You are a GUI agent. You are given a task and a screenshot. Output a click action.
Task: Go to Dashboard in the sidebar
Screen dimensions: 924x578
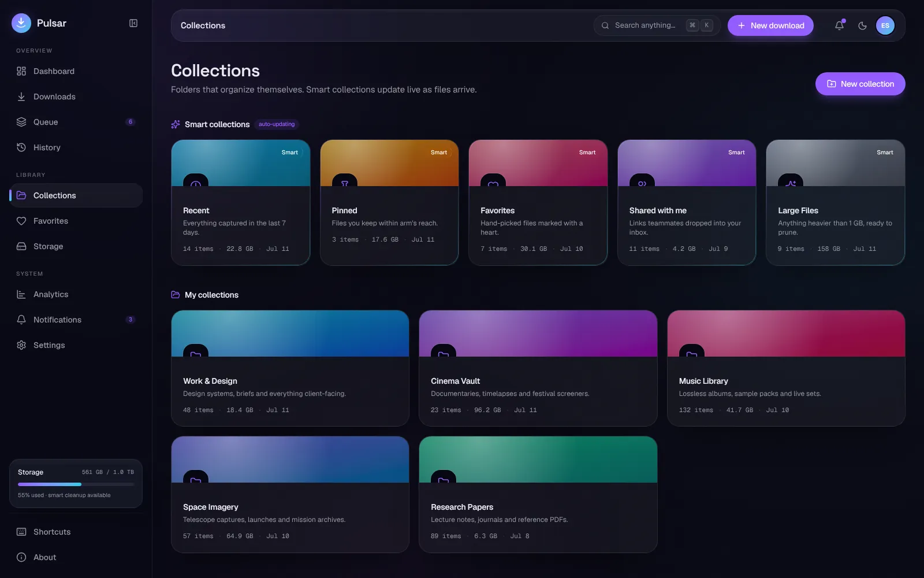[76, 71]
